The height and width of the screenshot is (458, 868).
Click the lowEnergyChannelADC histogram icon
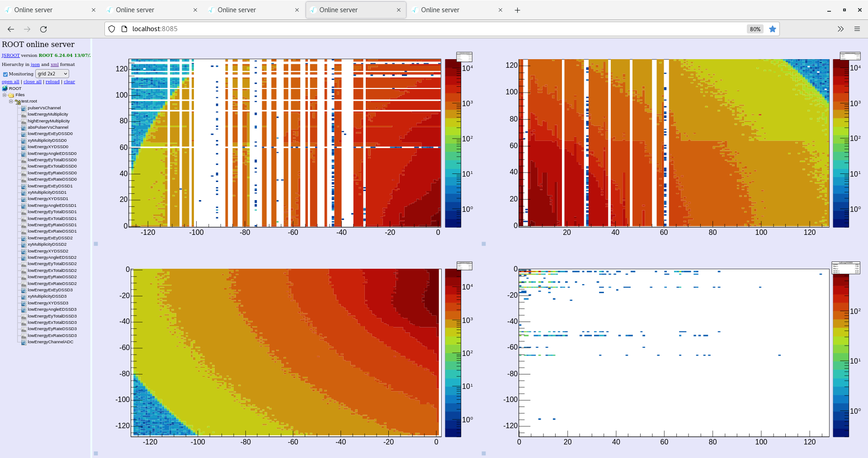point(23,342)
